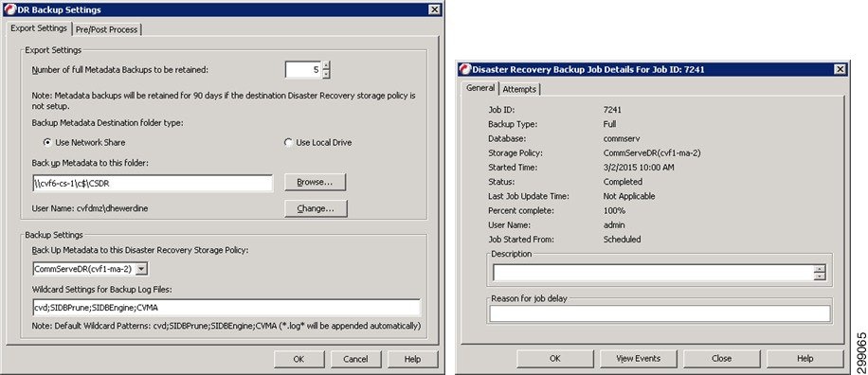This screenshot has height=375, width=868.
Task: Click the metadata folder path field
Action: pos(153,183)
